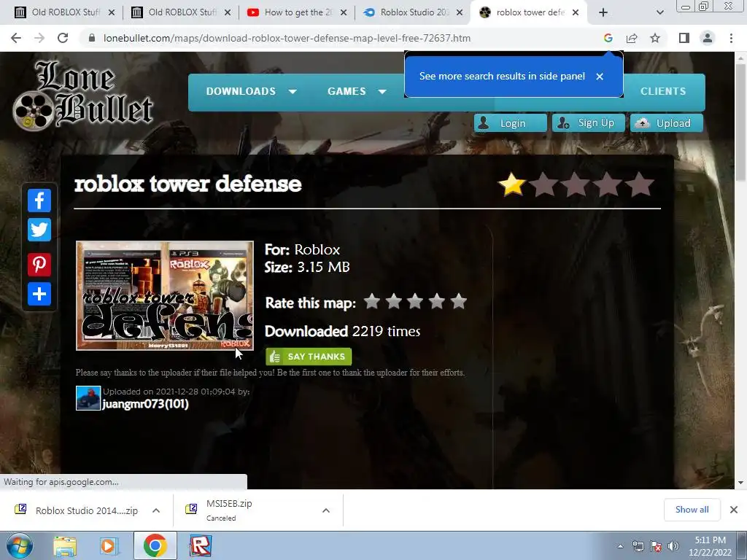Open options for Roblox Studio 2014 zip download

click(156, 510)
